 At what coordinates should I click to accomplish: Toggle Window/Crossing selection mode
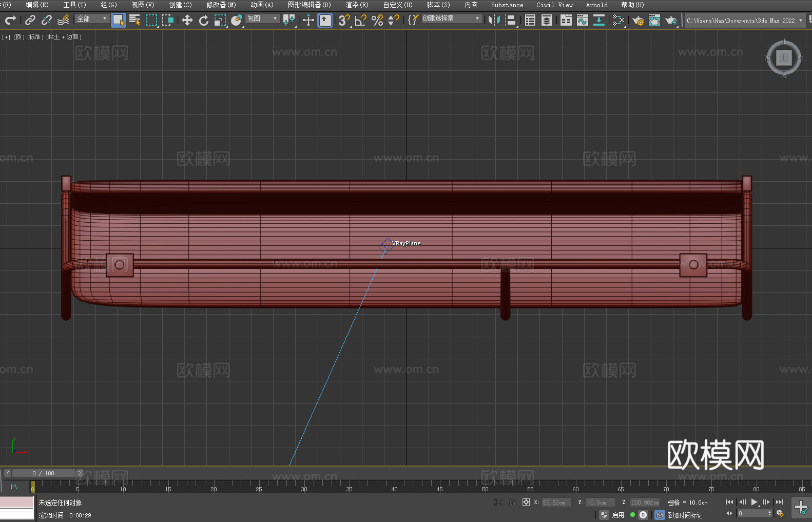pos(168,20)
